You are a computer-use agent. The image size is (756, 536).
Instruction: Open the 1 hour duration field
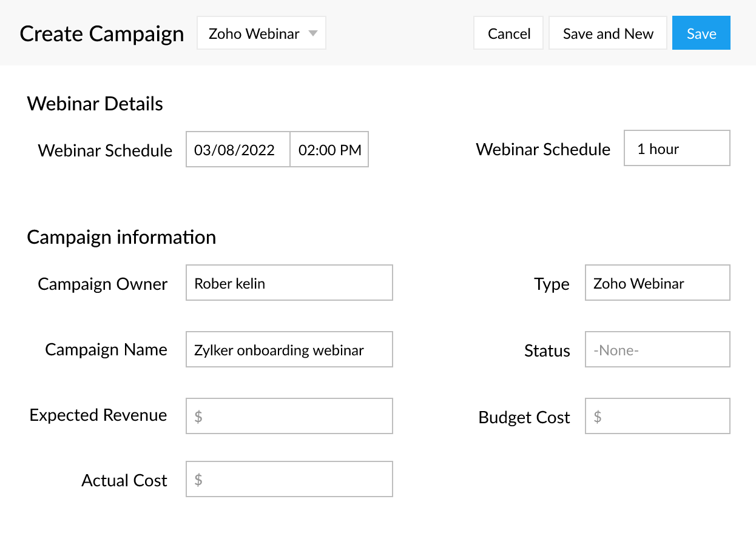(x=677, y=149)
